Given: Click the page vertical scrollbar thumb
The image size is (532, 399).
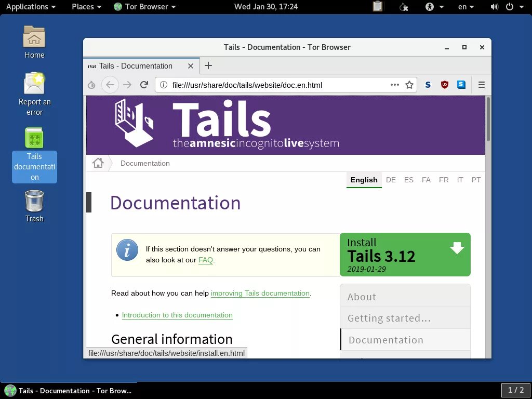Looking at the screenshot, I should click(488, 119).
